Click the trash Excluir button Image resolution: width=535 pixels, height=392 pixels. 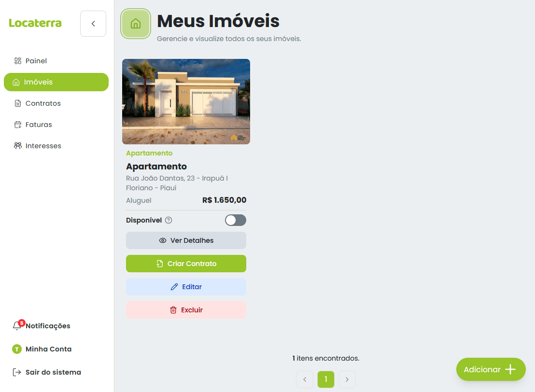pos(186,310)
